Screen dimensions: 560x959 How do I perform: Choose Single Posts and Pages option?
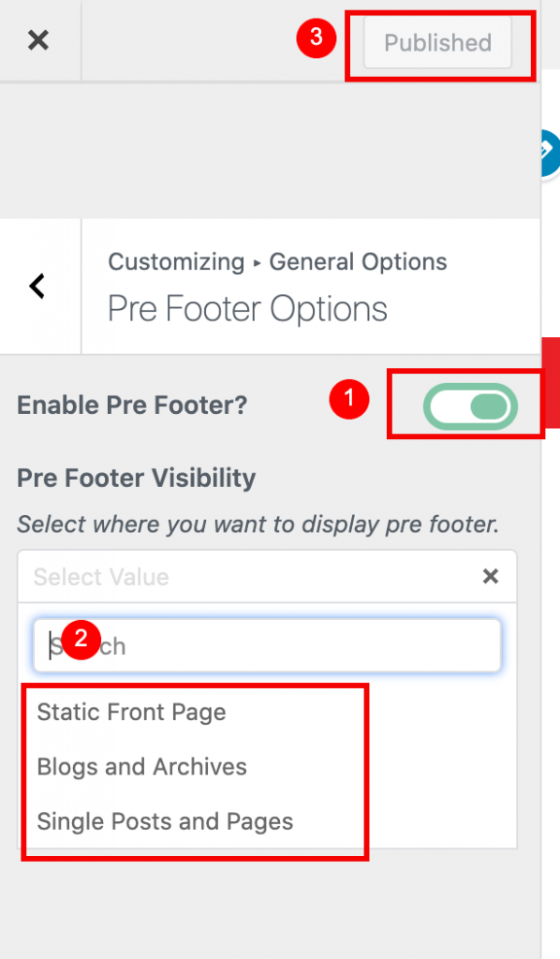(165, 821)
